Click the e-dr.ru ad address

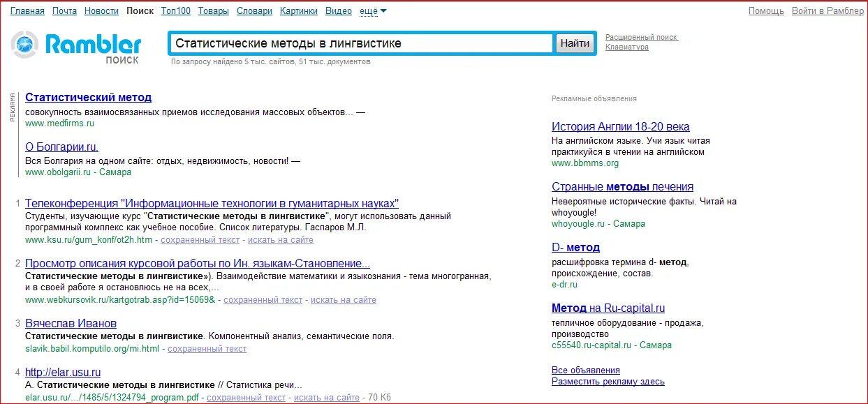(564, 285)
